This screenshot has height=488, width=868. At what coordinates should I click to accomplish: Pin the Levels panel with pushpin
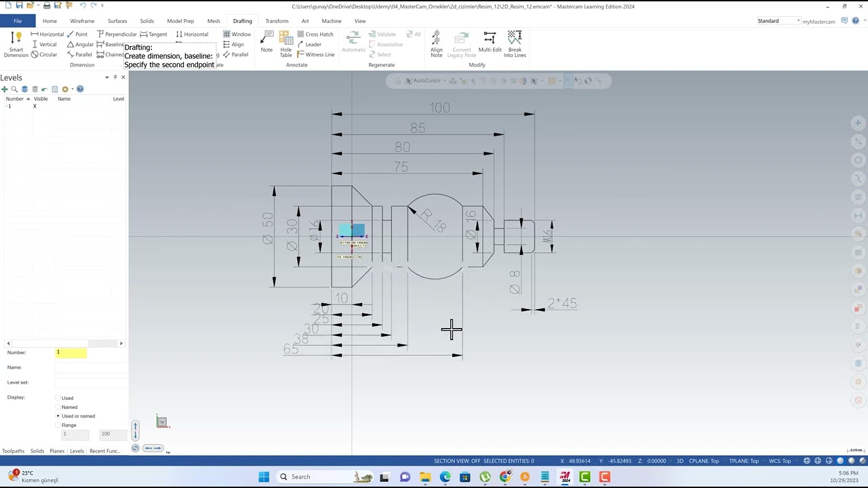115,77
